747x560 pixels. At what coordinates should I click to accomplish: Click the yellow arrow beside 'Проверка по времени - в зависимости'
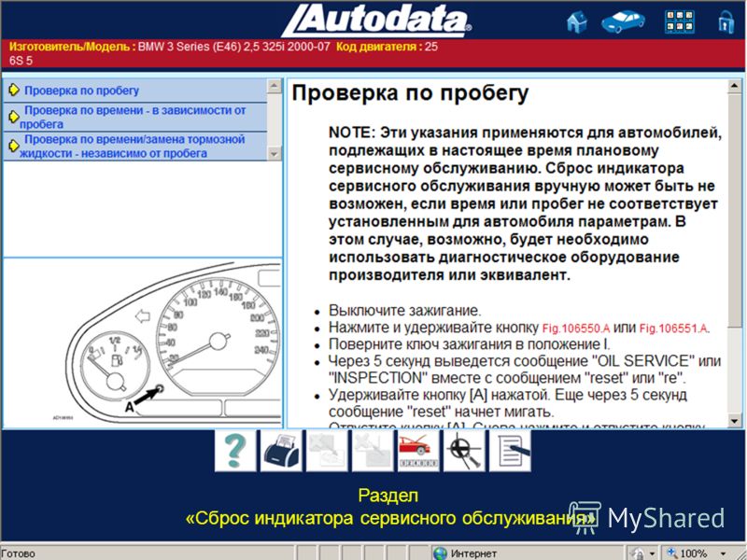tap(14, 116)
